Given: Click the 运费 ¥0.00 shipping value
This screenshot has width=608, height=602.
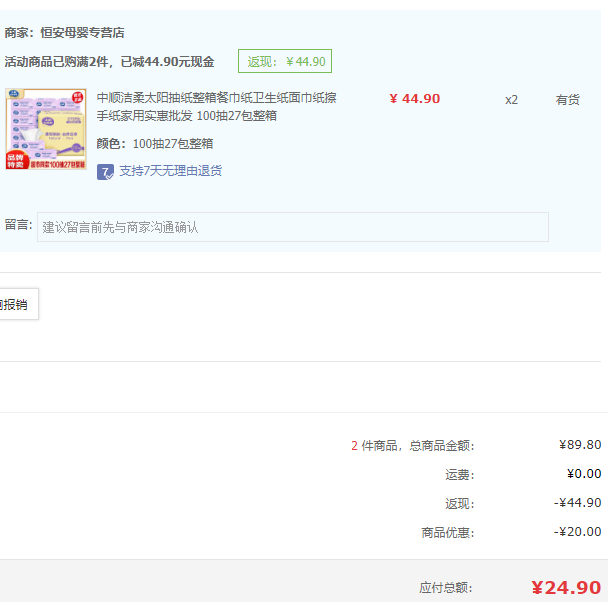Looking at the screenshot, I should pos(583,474).
